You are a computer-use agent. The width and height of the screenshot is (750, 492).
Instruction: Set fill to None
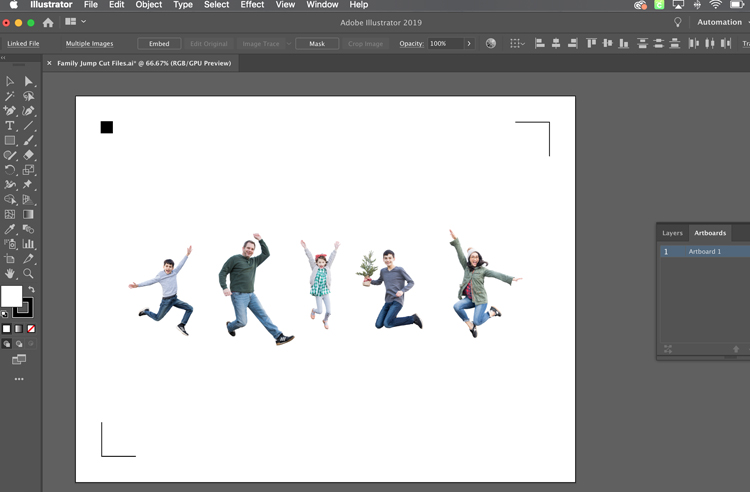pos(31,329)
